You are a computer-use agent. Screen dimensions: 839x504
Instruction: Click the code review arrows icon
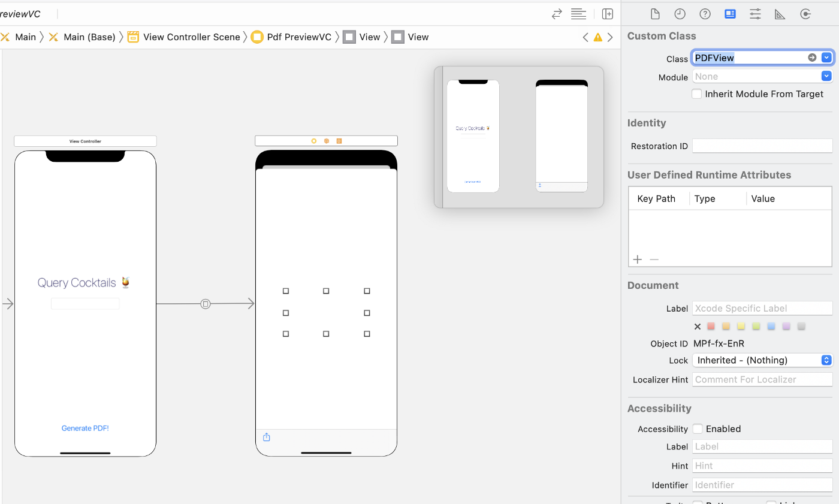[x=557, y=14]
